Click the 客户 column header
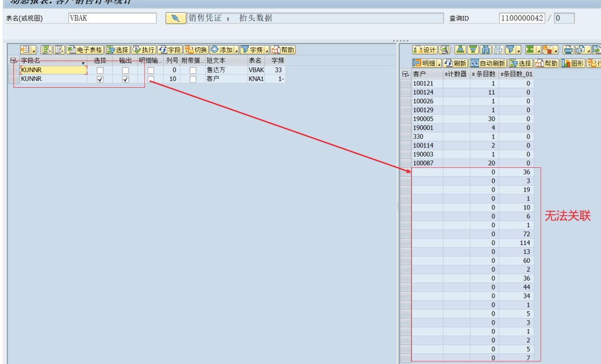 point(427,74)
